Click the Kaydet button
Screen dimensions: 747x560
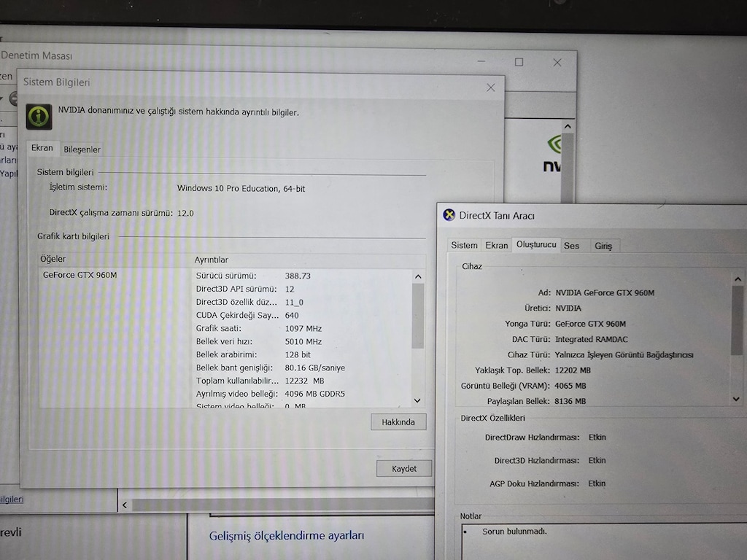(x=404, y=469)
